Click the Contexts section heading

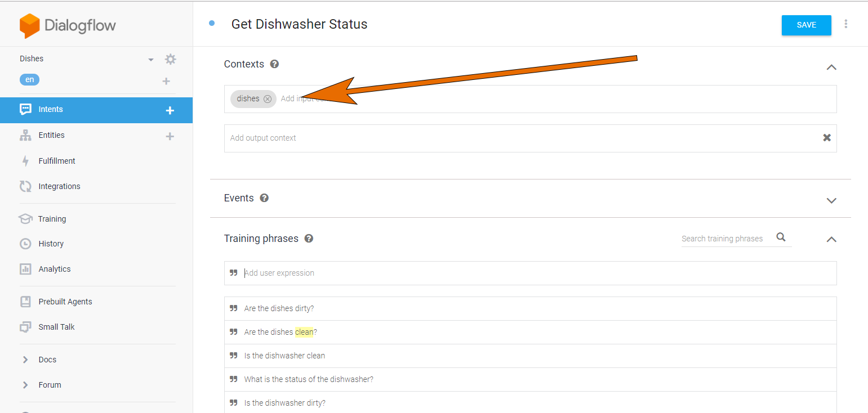click(x=244, y=64)
